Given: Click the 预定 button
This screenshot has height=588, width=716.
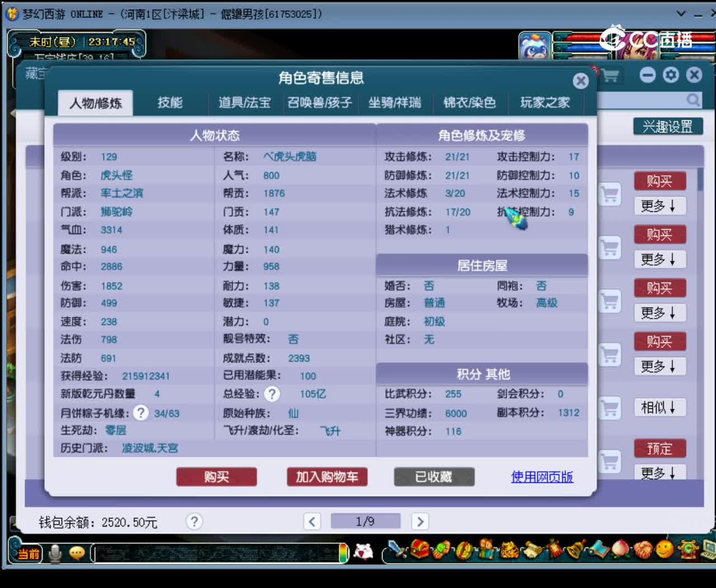Looking at the screenshot, I should click(x=660, y=448).
